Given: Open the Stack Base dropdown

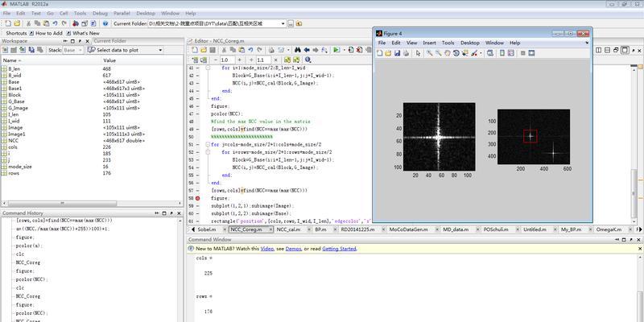Looking at the screenshot, I should [80, 50].
